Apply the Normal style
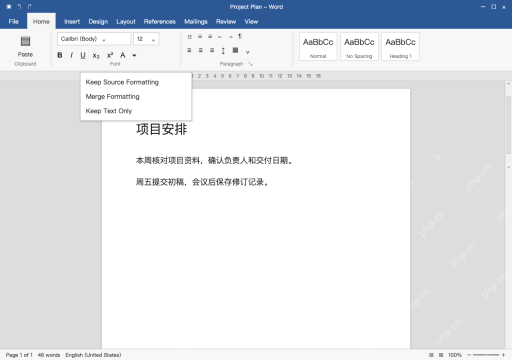The width and height of the screenshot is (512, 360). 318,46
